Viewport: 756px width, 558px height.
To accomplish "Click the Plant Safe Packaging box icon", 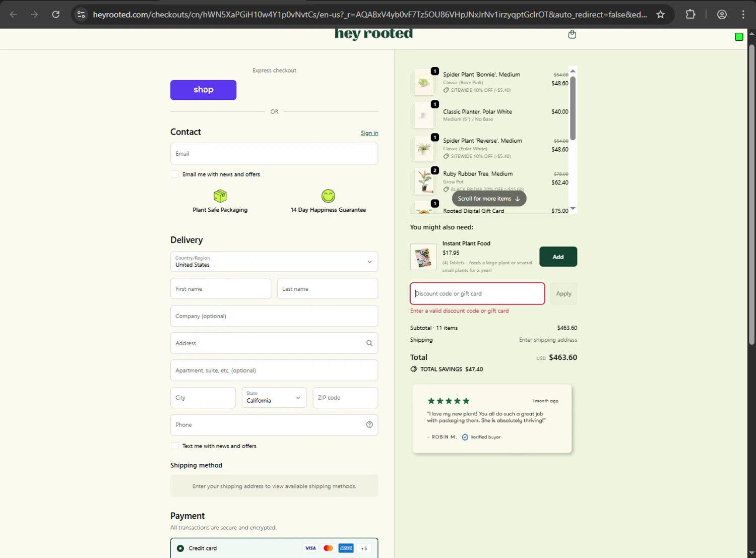I will [220, 196].
